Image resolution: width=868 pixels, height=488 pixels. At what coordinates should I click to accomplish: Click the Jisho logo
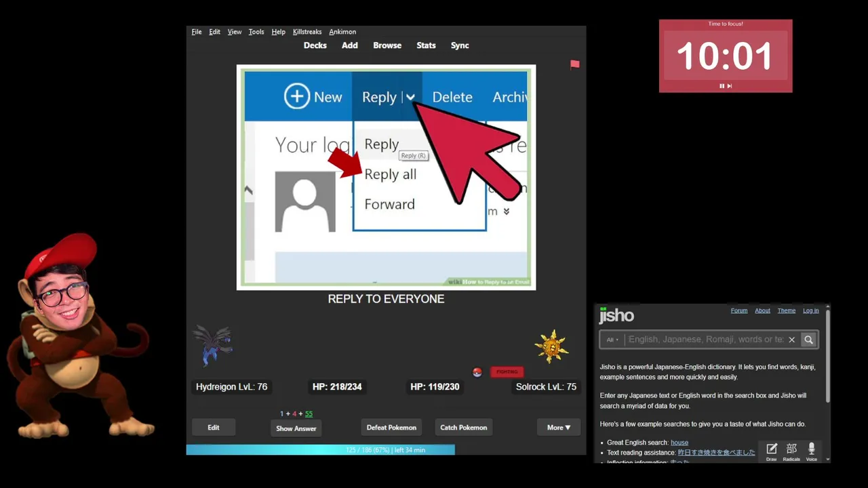coord(616,315)
